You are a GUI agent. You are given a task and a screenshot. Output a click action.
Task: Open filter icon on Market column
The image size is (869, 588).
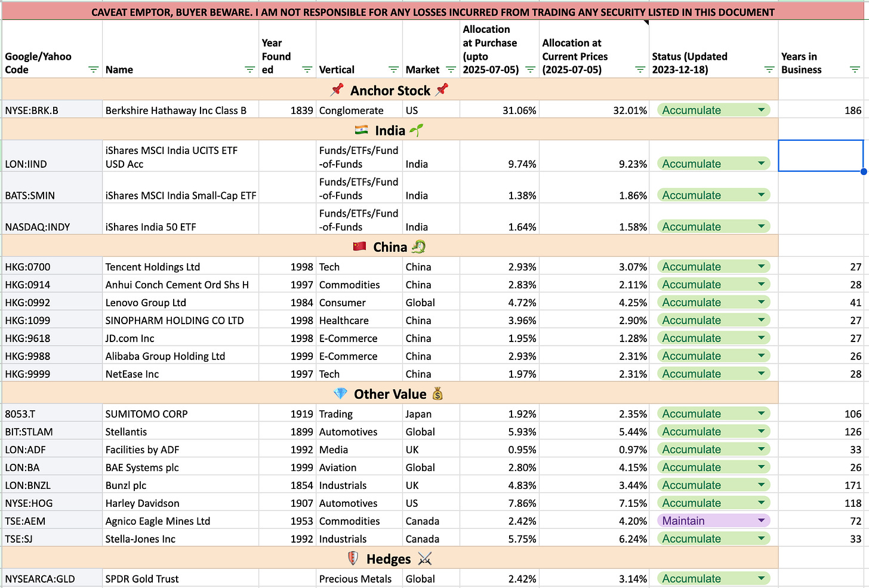coord(451,70)
